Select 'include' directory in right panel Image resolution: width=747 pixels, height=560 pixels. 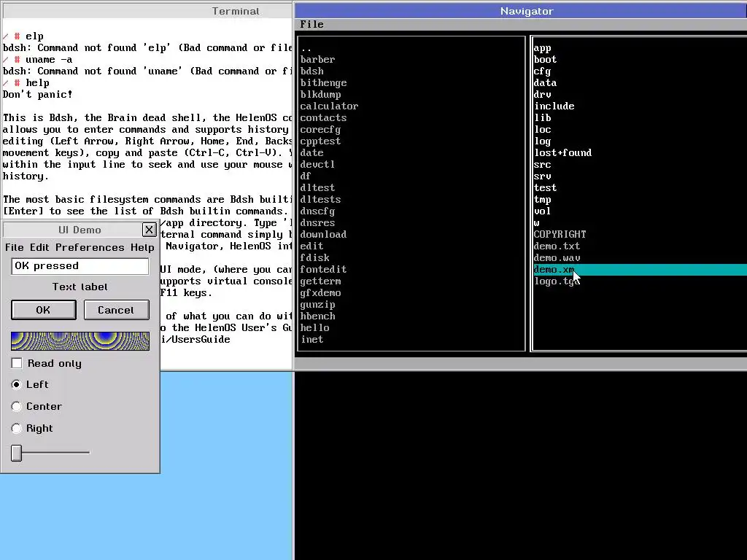pos(640,106)
